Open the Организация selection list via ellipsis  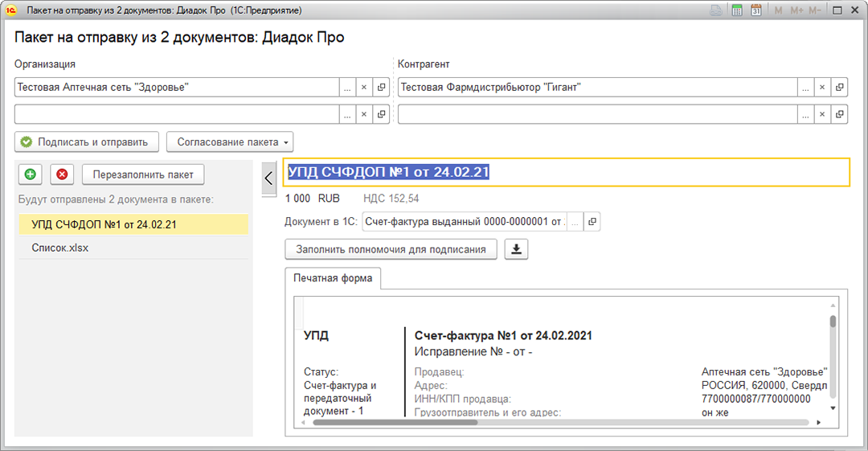point(346,88)
